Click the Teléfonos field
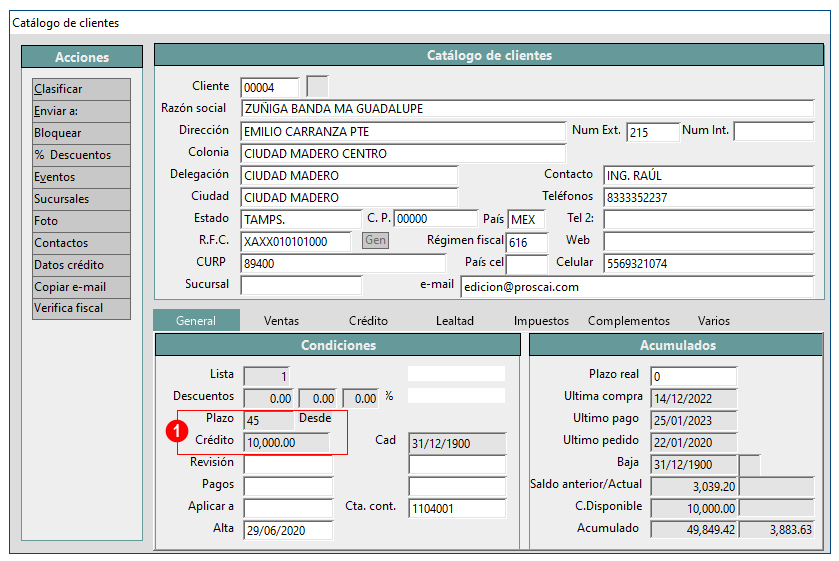This screenshot has height=561, width=839. coord(708,198)
